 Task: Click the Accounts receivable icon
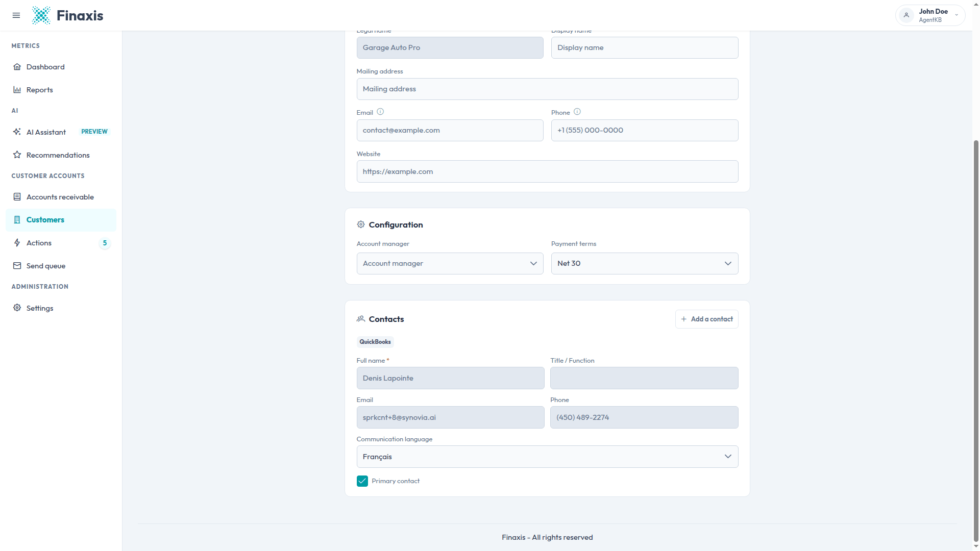click(x=17, y=197)
